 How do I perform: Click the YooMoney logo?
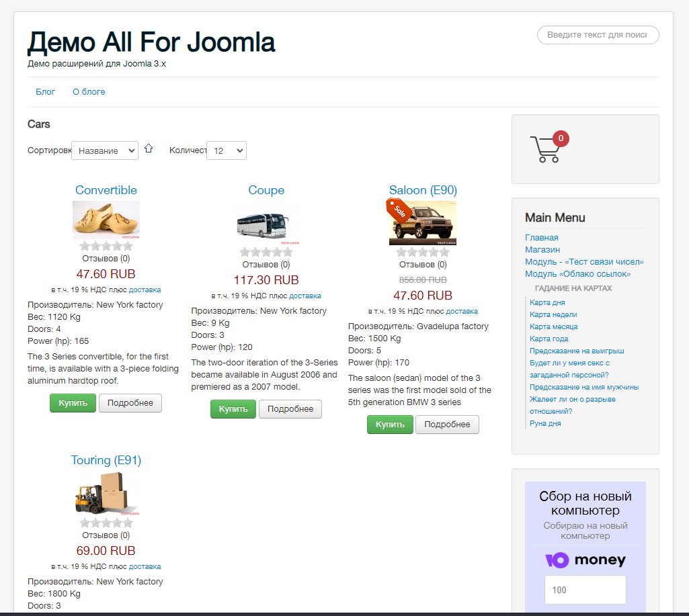pos(585,560)
